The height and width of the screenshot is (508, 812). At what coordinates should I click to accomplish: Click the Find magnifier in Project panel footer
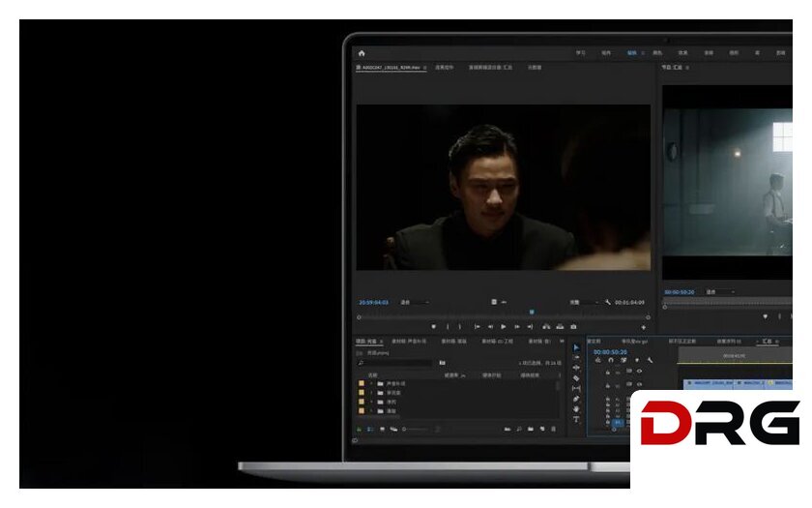click(x=519, y=430)
